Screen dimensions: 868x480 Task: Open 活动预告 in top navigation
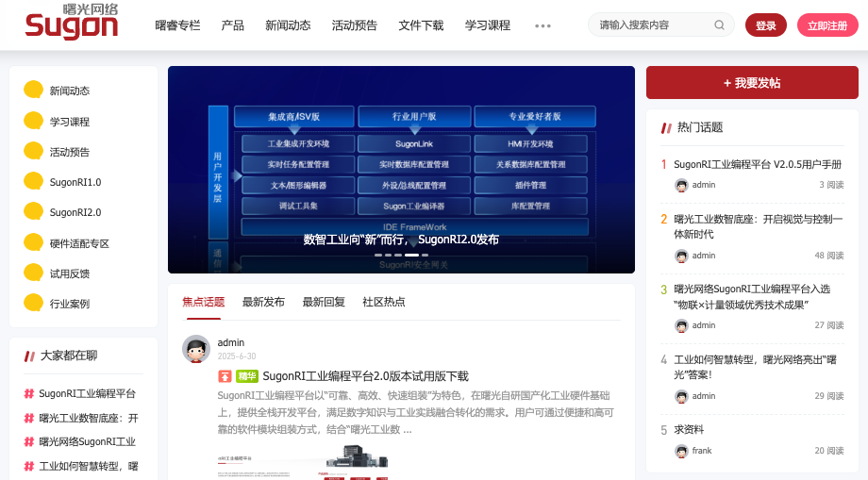pos(355,25)
